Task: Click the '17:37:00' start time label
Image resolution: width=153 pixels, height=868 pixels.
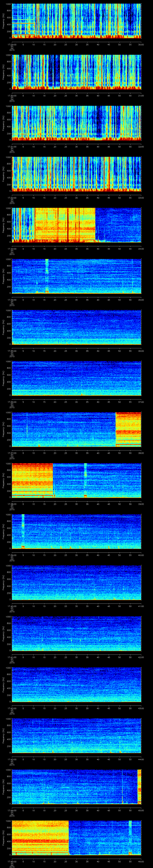Action: [x=12, y=453]
